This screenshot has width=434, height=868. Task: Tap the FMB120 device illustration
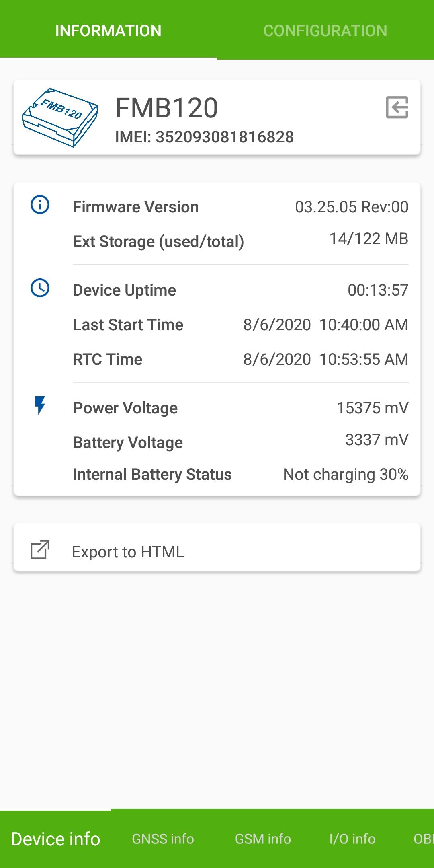[x=60, y=117]
